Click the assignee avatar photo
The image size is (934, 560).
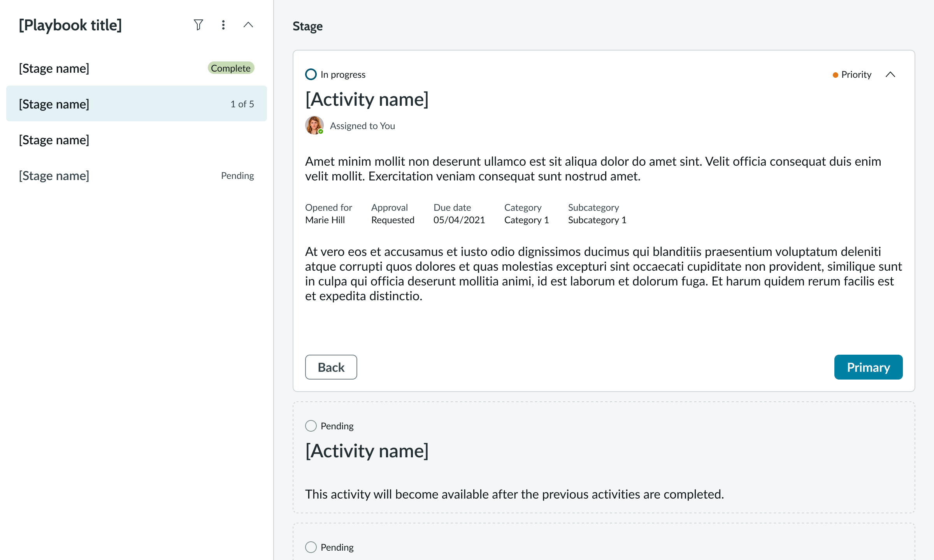pyautogui.click(x=314, y=125)
